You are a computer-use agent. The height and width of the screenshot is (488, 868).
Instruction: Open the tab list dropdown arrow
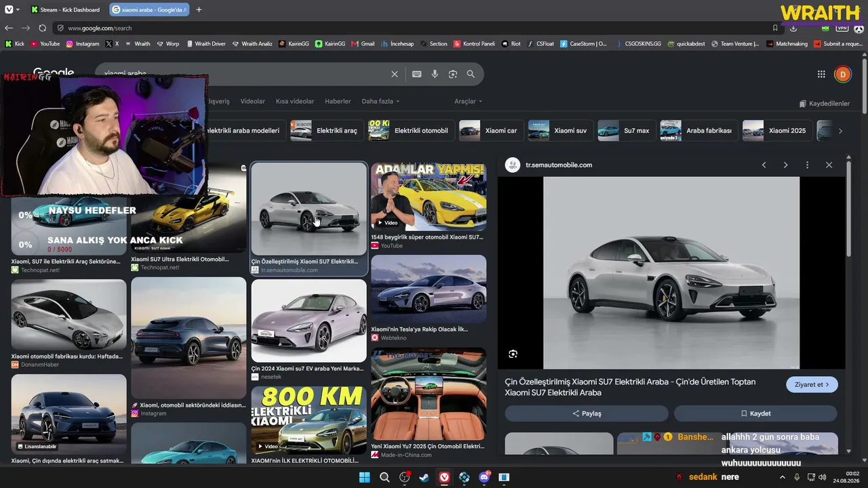(x=16, y=9)
